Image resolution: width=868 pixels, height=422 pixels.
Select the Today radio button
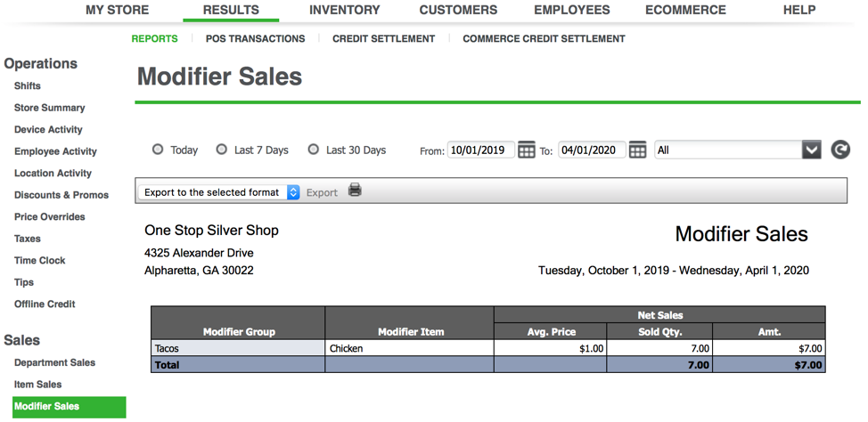coord(158,150)
